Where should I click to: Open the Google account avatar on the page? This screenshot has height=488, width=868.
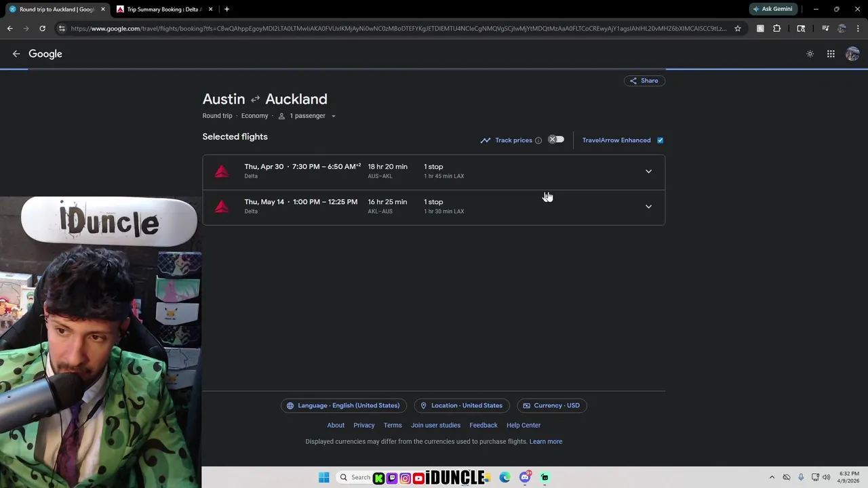coord(852,54)
